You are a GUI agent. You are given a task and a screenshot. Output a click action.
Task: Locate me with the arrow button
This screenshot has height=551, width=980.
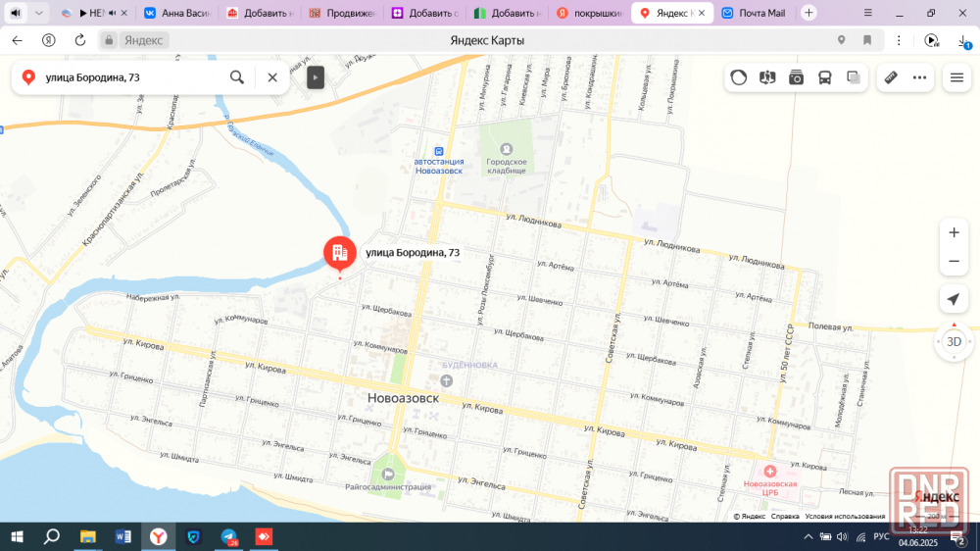click(x=954, y=300)
